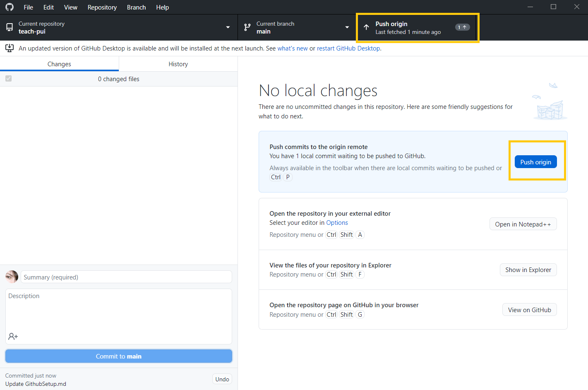Click the Summary (required) input field
This screenshot has width=588, height=390.
(126, 277)
